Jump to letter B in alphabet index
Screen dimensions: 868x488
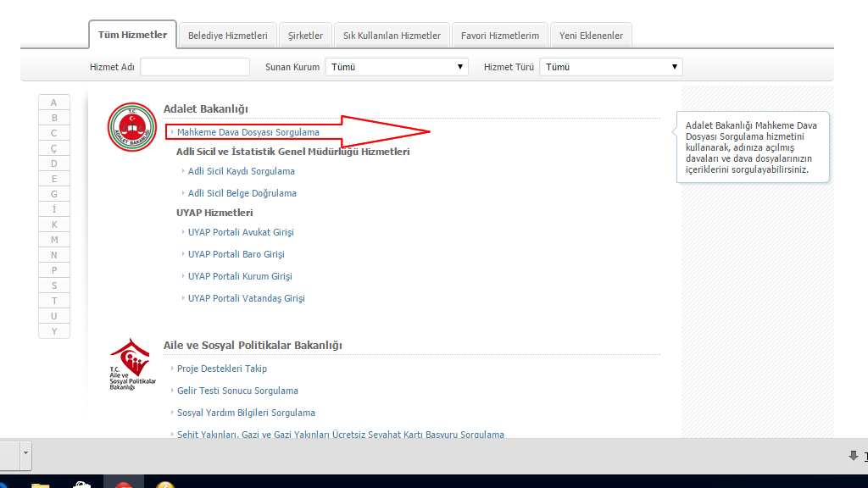tap(53, 117)
